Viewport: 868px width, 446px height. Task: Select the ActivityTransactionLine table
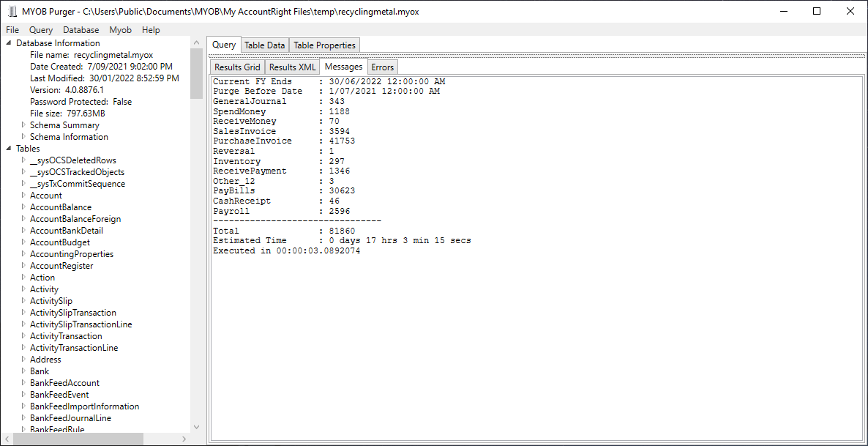pos(74,348)
